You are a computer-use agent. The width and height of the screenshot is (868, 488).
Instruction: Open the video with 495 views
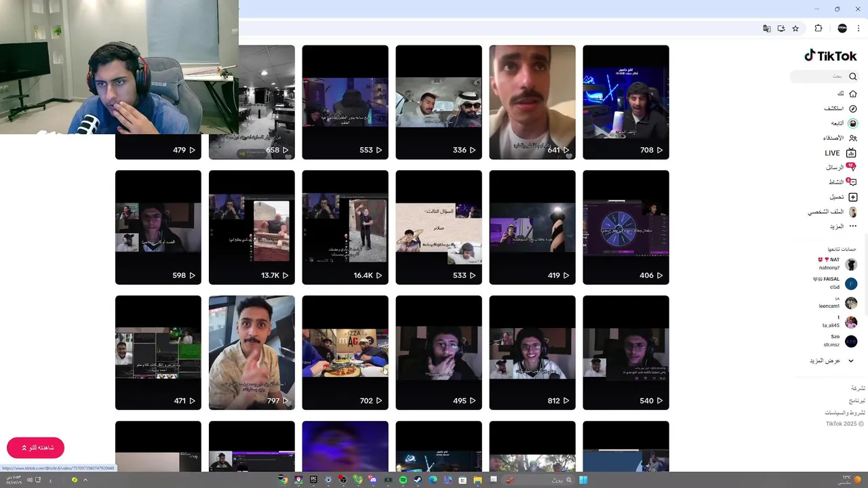click(439, 352)
